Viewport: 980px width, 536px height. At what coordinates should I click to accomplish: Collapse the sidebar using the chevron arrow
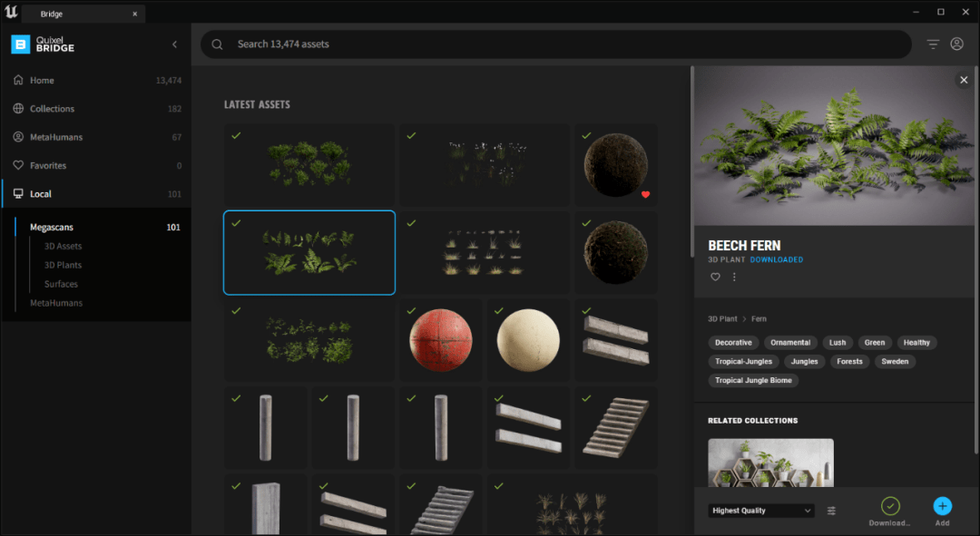[x=174, y=44]
